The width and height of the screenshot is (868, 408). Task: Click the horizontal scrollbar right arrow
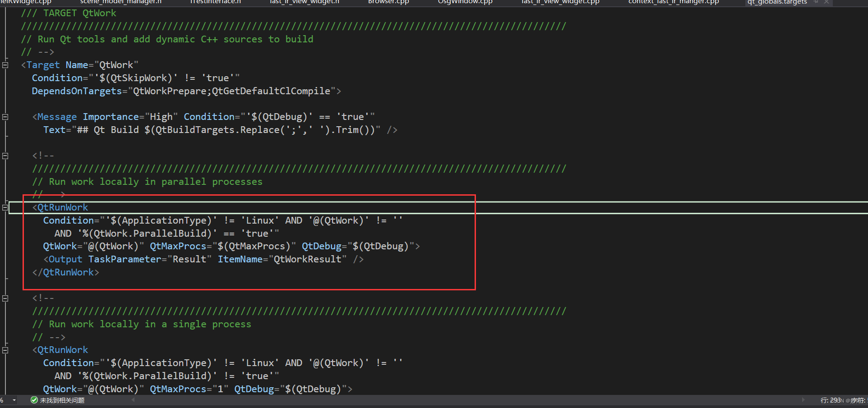pyautogui.click(x=803, y=400)
